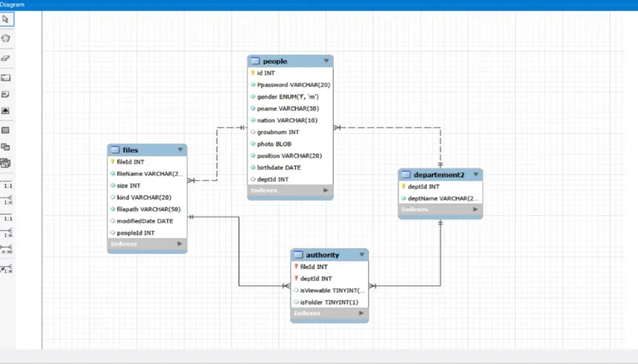Select the eraser tool

[6, 58]
